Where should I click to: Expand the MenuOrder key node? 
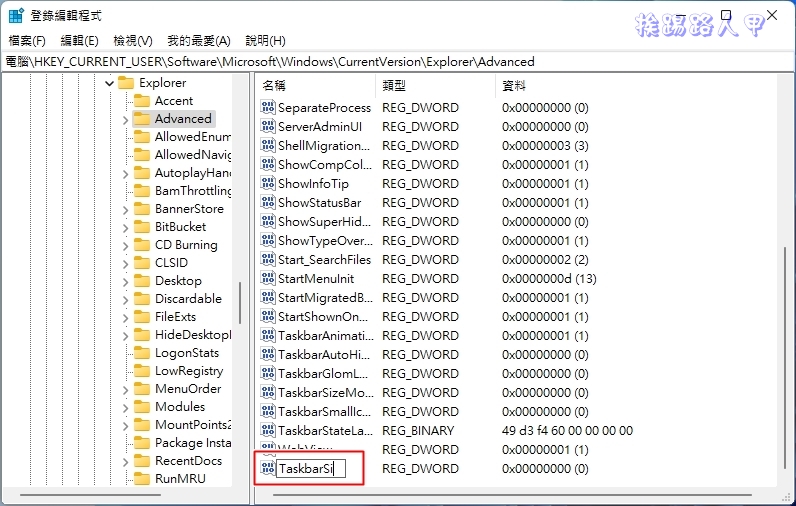(x=125, y=390)
